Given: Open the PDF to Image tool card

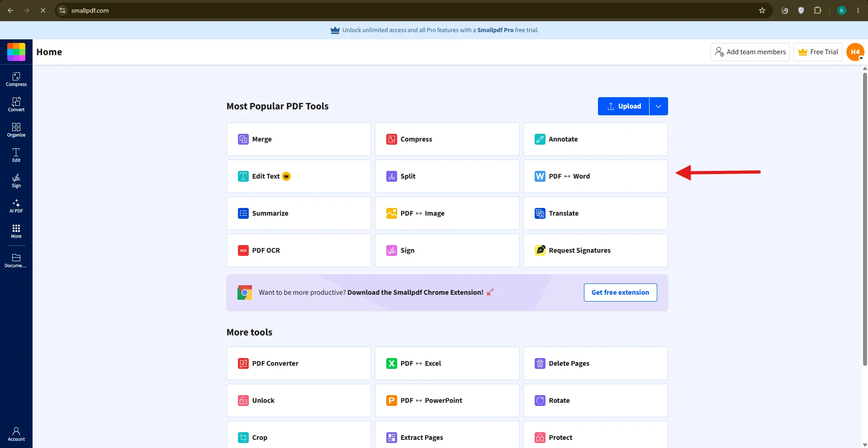Looking at the screenshot, I should coord(447,213).
